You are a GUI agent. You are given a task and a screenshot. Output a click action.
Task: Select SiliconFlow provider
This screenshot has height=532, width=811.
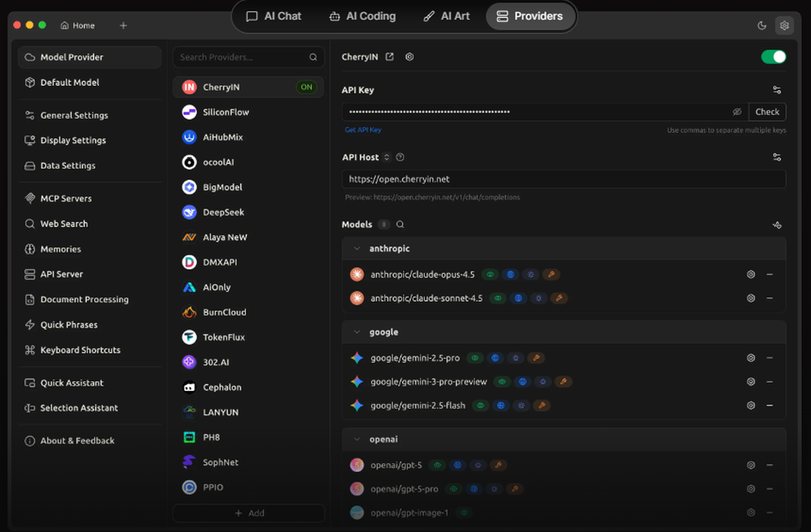248,112
